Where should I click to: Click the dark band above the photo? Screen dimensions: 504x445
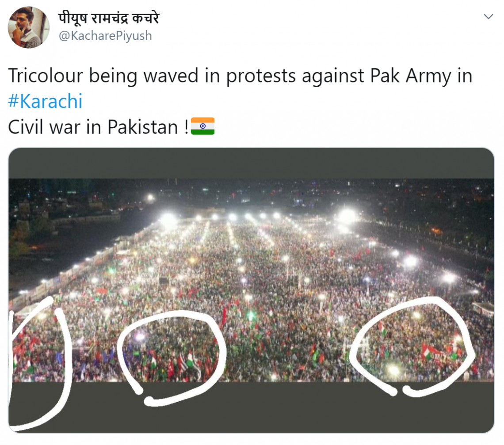tap(251, 163)
